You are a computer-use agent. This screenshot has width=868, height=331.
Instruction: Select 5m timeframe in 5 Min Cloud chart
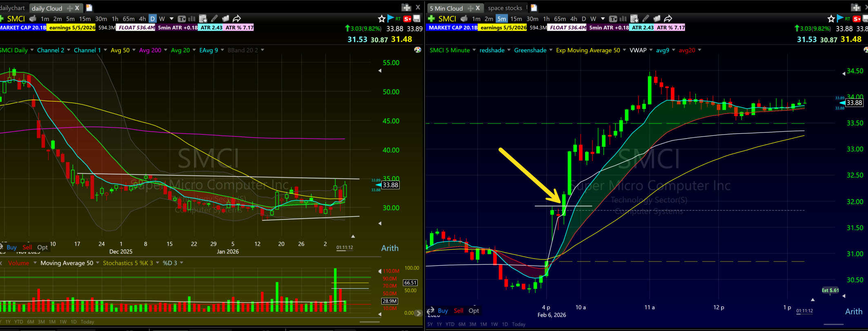click(501, 19)
